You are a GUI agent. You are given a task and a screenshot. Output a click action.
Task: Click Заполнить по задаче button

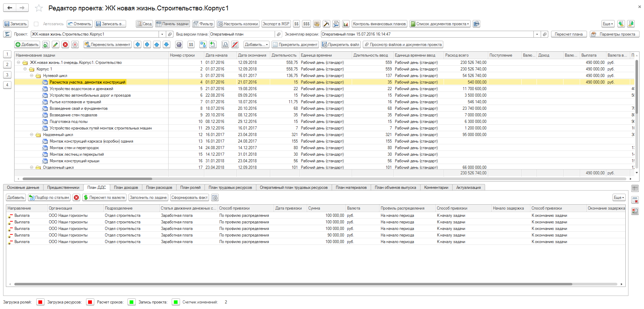point(148,197)
